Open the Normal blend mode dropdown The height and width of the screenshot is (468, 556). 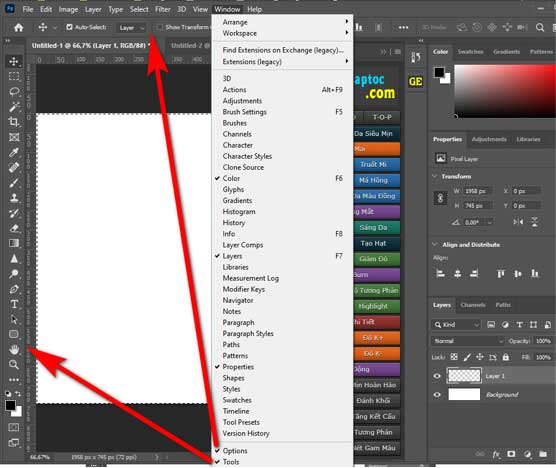tap(468, 341)
